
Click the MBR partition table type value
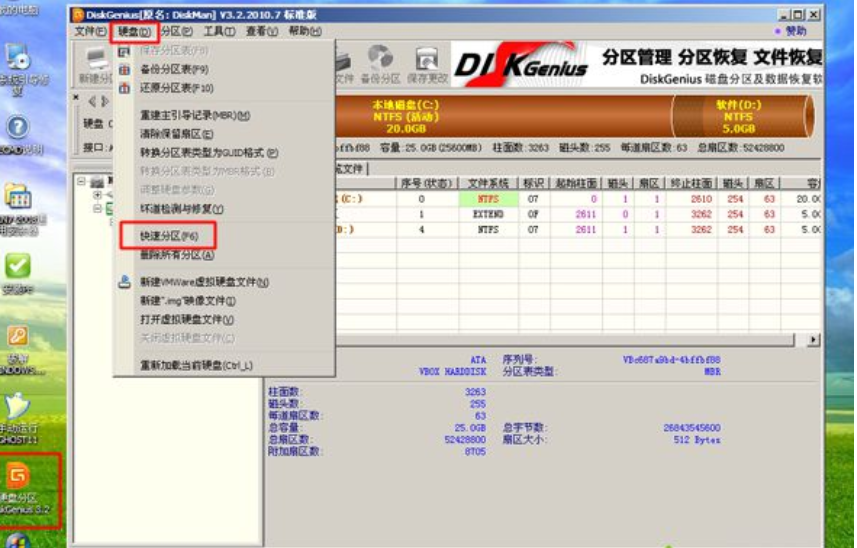[x=712, y=372]
